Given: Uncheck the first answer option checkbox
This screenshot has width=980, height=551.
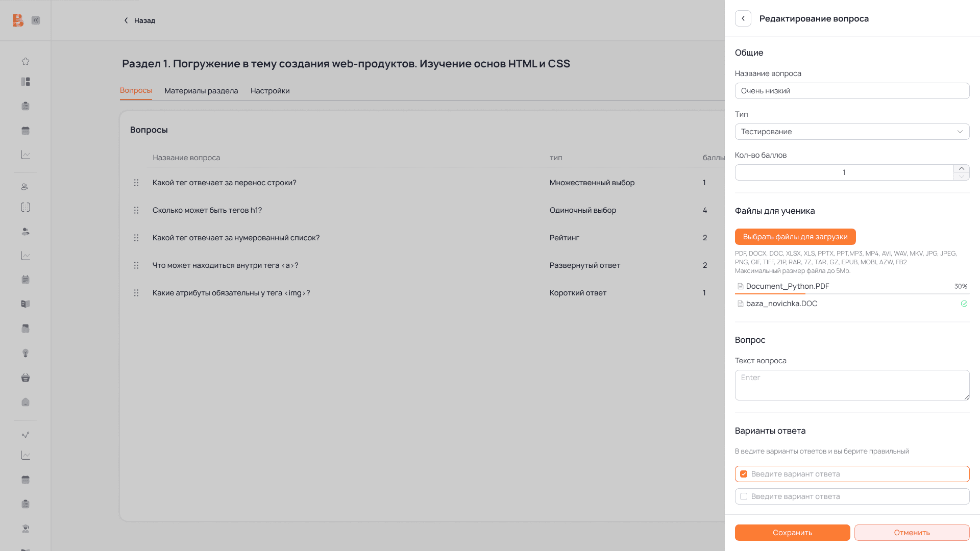Looking at the screenshot, I should tap(744, 474).
